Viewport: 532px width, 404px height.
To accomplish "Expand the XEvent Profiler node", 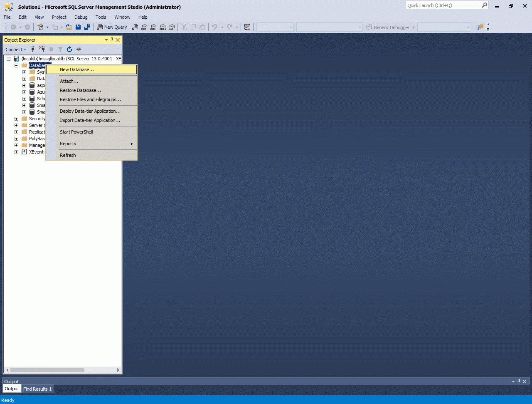I will pyautogui.click(x=17, y=152).
